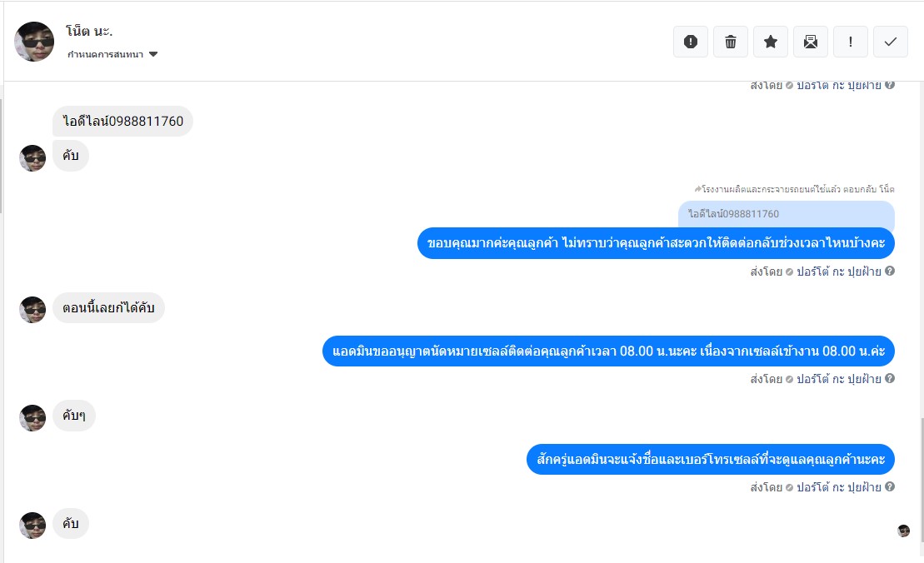Click the help icon under the ขอบคุณมากค่ะ reply
The image size is (924, 563).
coord(890,271)
